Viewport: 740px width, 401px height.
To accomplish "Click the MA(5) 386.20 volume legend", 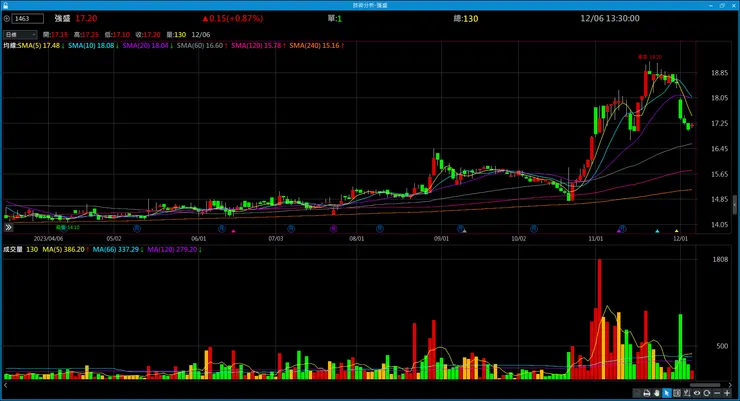I will tap(66, 249).
